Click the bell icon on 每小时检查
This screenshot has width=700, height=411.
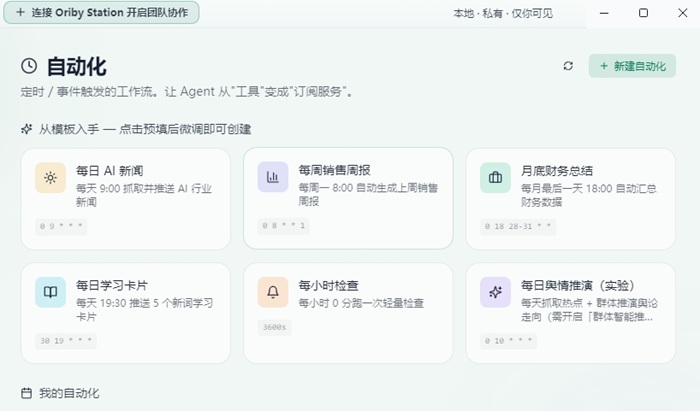pyautogui.click(x=273, y=292)
